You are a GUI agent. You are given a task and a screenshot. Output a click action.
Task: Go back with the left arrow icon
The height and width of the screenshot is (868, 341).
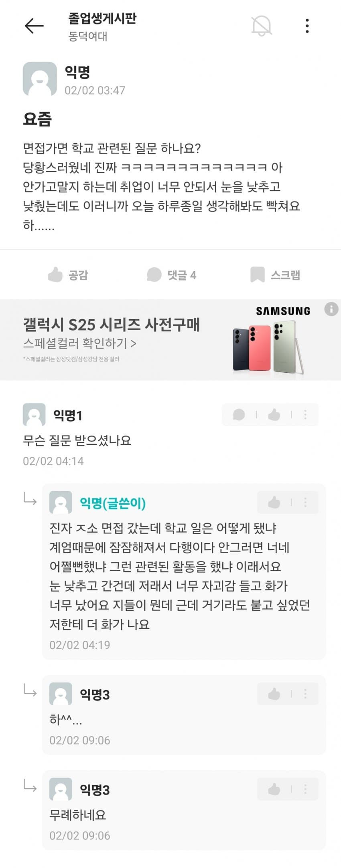[34, 26]
